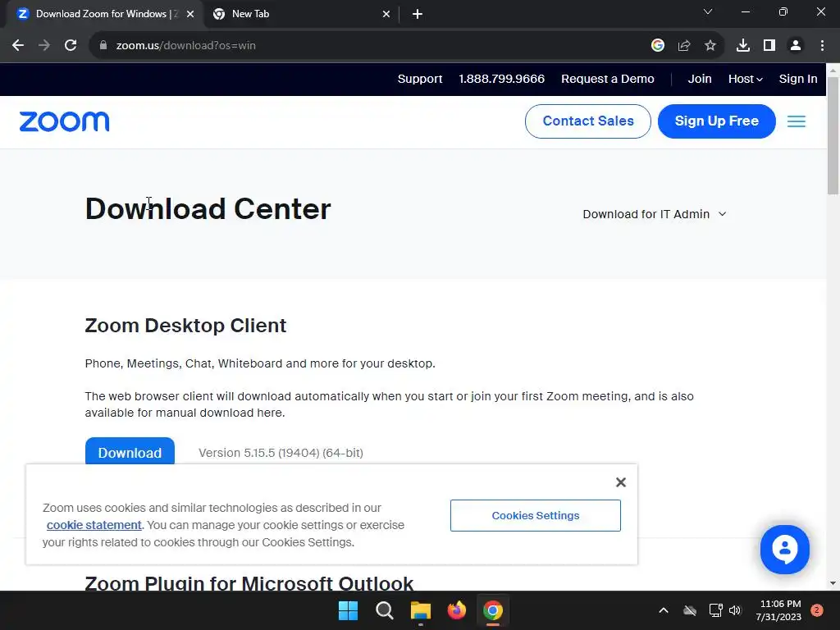Screen dimensions: 840x630
Task: Open a new browser tab with plus
Action: pos(418,14)
